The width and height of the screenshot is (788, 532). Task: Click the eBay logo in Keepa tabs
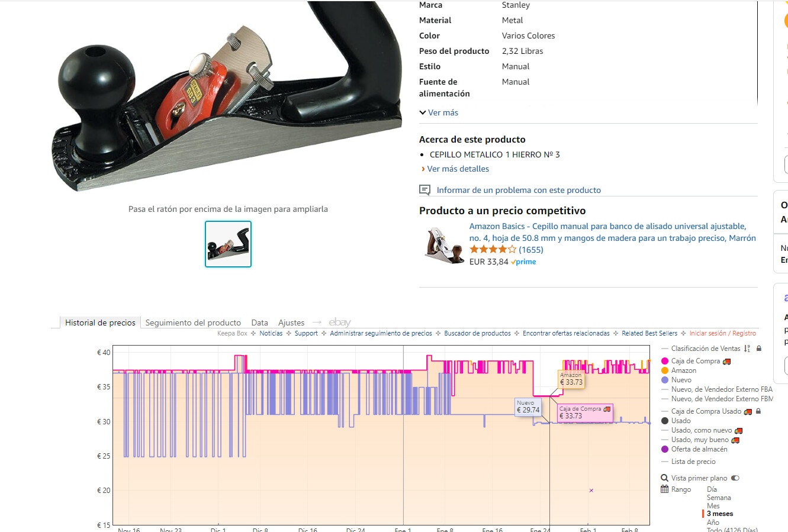coord(340,323)
